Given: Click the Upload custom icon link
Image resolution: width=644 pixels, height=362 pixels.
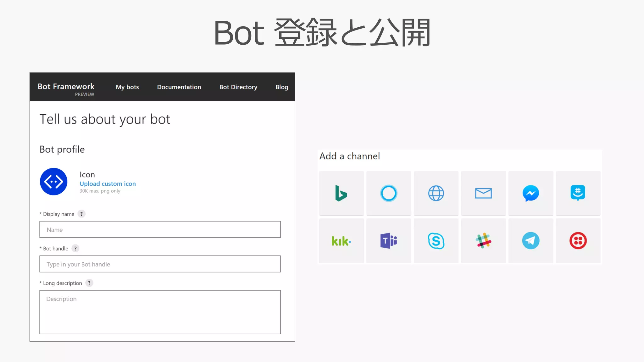Looking at the screenshot, I should (108, 184).
